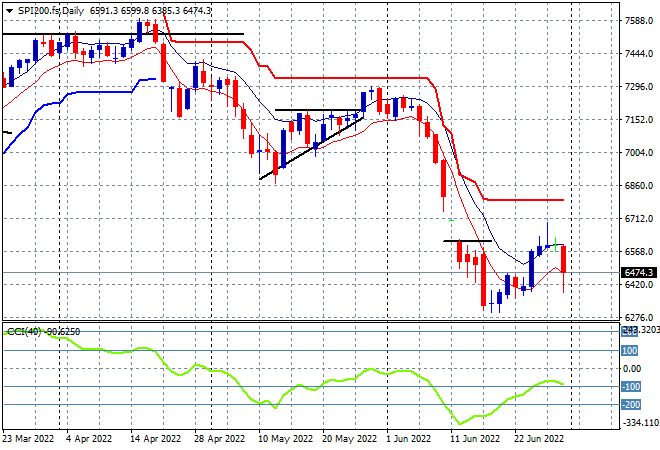This screenshot has height=450, width=660.
Task: Click the 7152.0 price axis label
Action: coord(639,120)
